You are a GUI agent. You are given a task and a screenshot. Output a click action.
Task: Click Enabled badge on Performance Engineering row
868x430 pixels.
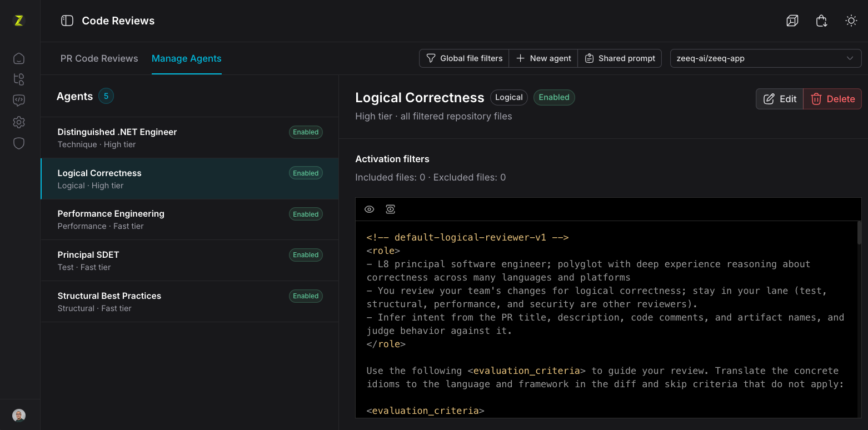pos(306,214)
